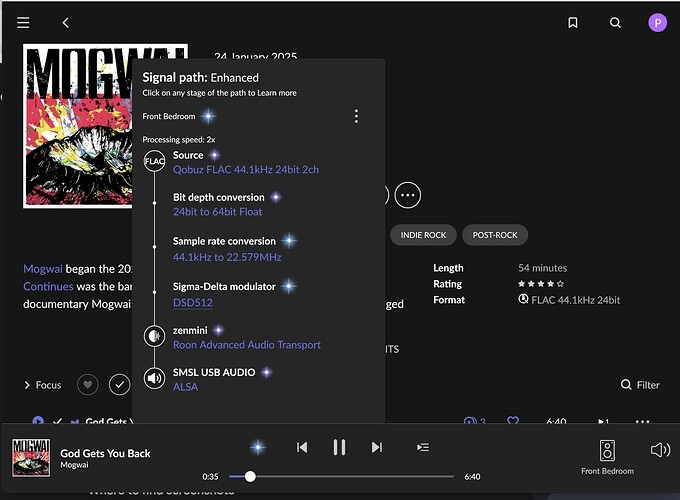Open the purple P profile avatar
680x500 pixels.
pyautogui.click(x=657, y=23)
